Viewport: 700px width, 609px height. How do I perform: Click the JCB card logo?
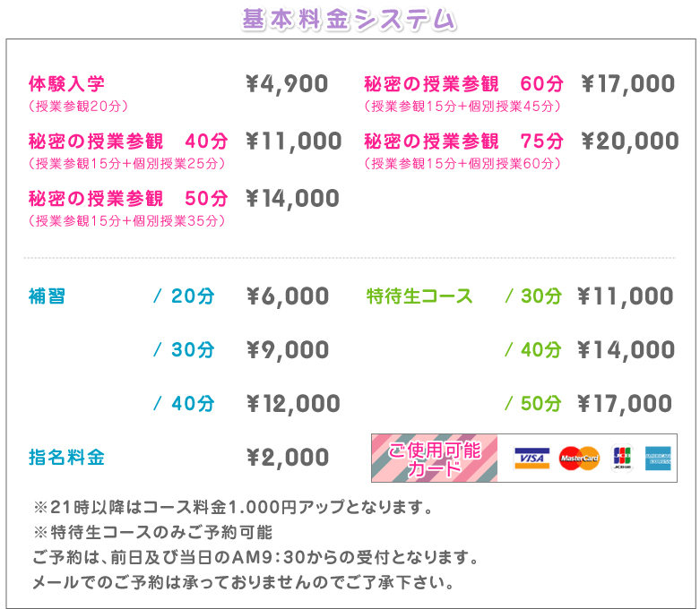pyautogui.click(x=622, y=459)
